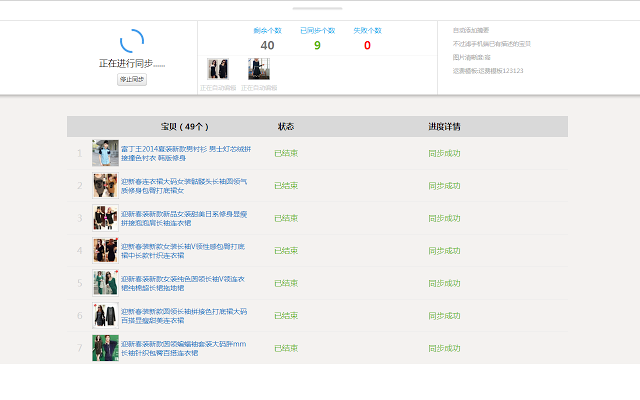This screenshot has height=400, width=640.
Task: Click first settings line at top right
Action: pos(471,30)
